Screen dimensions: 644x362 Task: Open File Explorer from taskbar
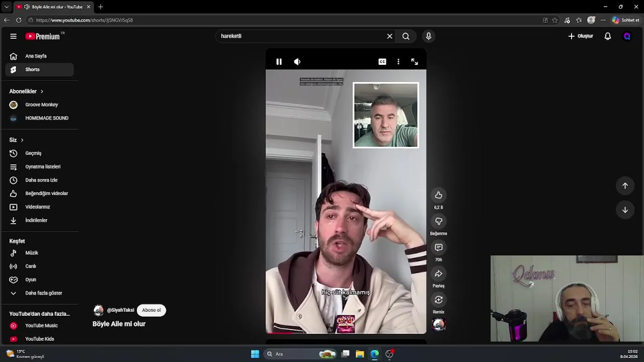coord(360,354)
